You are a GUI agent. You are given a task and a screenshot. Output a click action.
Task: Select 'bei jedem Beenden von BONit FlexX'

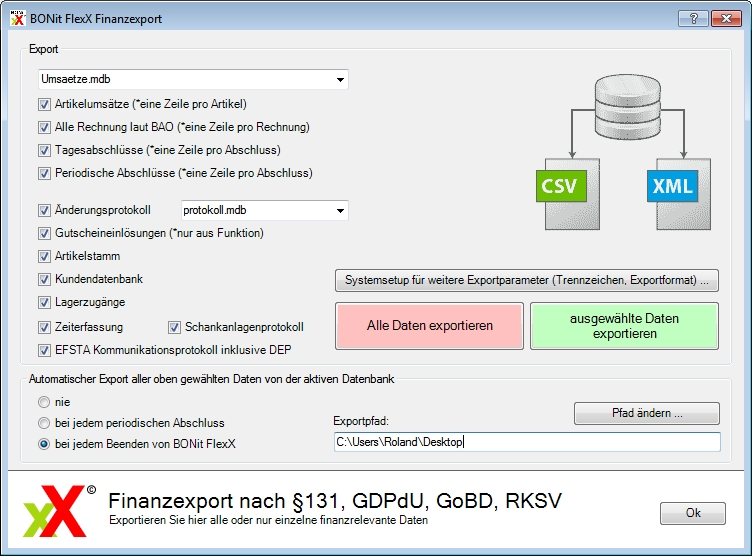44,444
